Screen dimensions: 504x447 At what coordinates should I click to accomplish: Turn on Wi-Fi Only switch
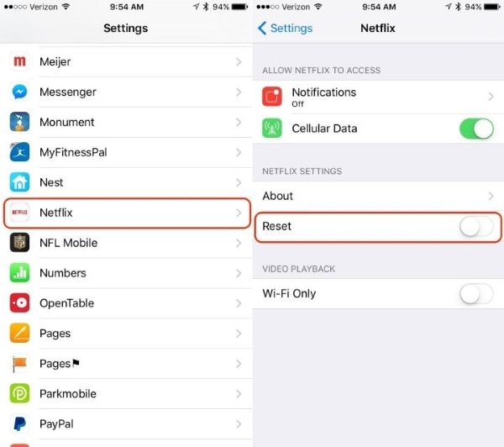point(476,293)
